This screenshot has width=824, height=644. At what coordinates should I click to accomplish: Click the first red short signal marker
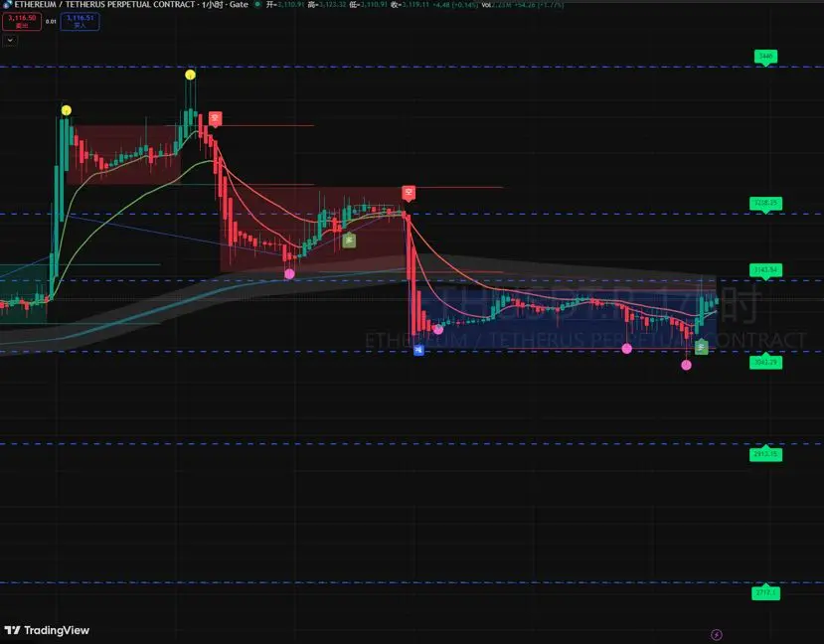[x=215, y=118]
